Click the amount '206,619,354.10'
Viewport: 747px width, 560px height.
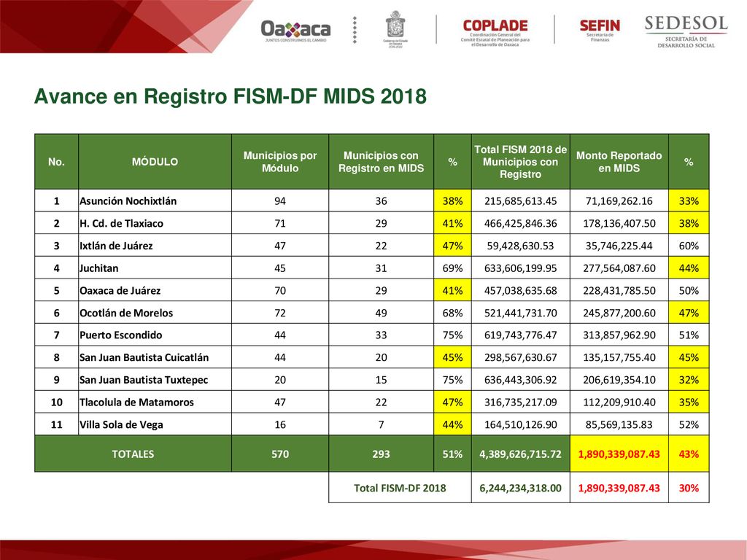(619, 380)
